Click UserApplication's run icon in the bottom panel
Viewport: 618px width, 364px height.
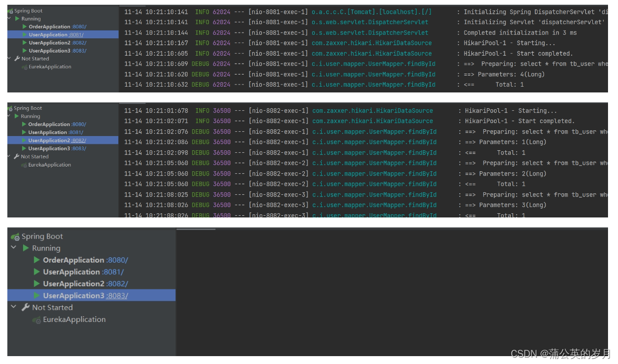(37, 272)
